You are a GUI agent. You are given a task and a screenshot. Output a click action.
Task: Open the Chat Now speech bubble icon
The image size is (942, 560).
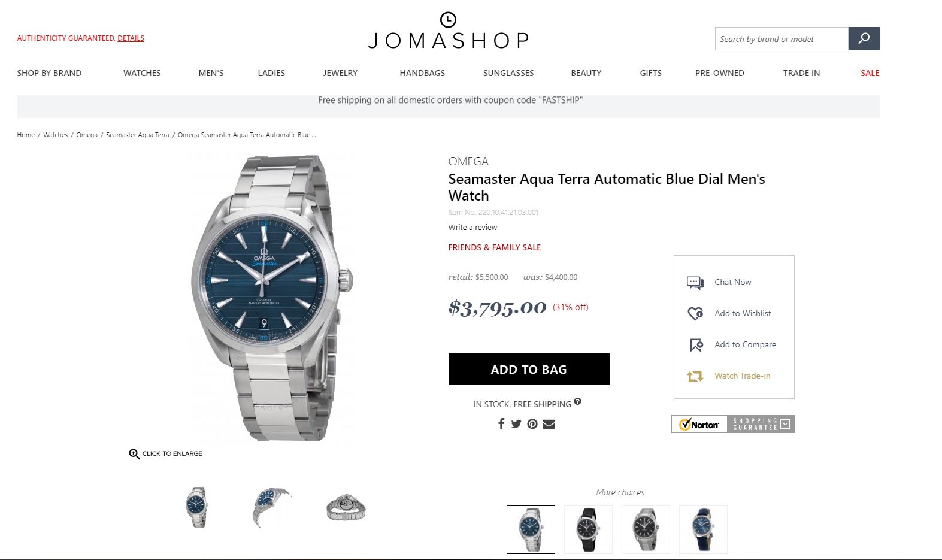[x=695, y=283]
